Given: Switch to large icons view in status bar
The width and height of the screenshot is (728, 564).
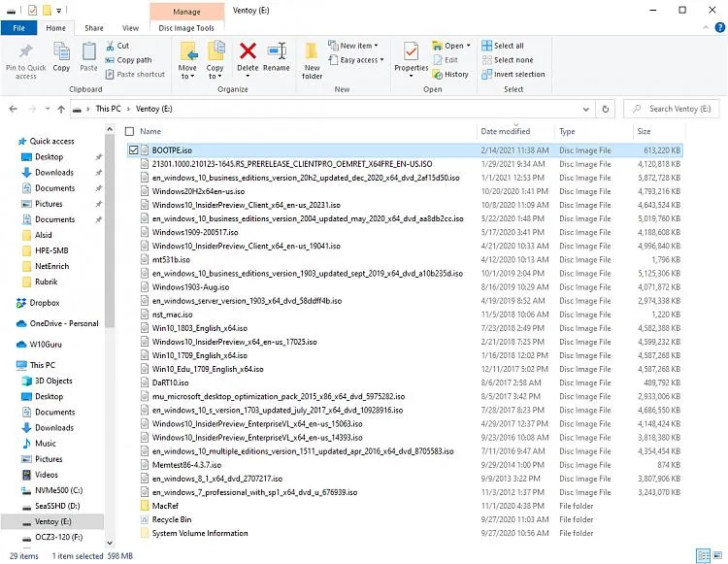Looking at the screenshot, I should (x=717, y=555).
